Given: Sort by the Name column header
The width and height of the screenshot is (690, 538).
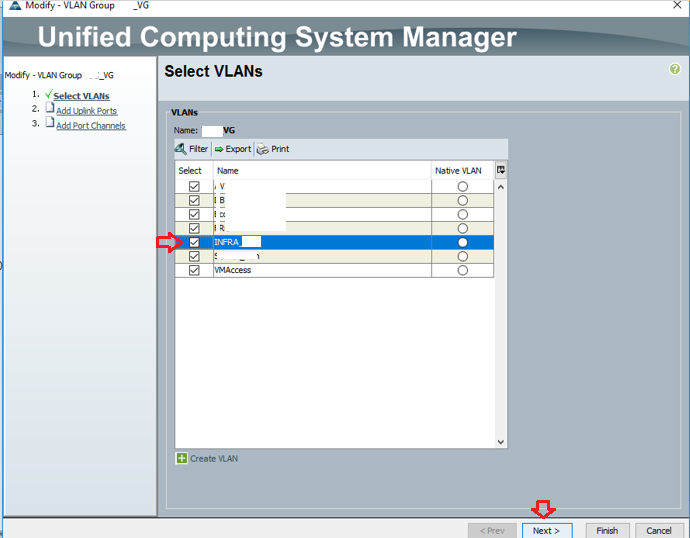Looking at the screenshot, I should coord(322,170).
